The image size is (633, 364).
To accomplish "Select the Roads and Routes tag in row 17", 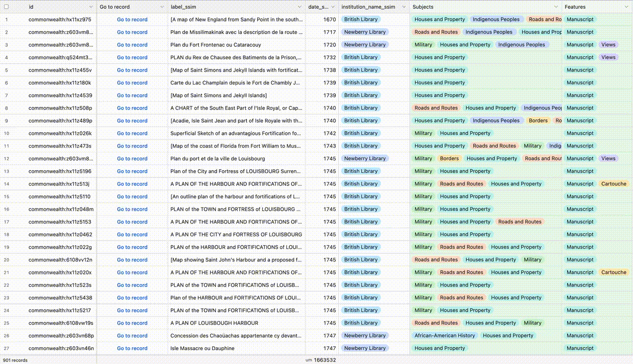I will click(520, 222).
